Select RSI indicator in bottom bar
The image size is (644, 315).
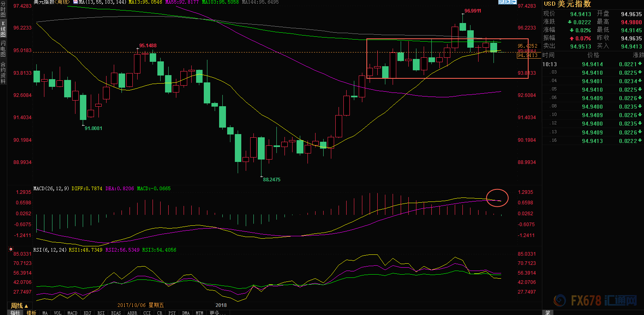[x=101, y=313]
